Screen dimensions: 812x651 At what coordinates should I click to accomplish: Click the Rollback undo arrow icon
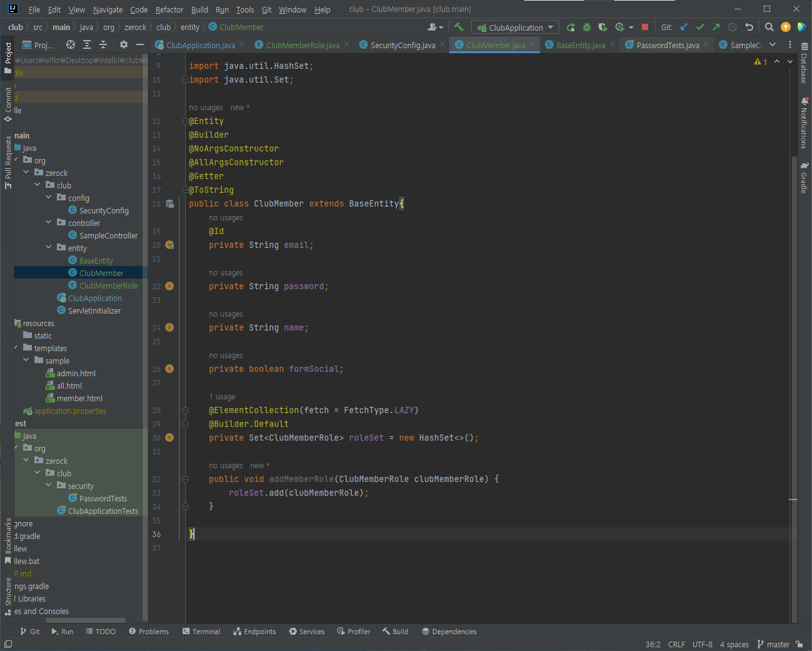tap(749, 27)
